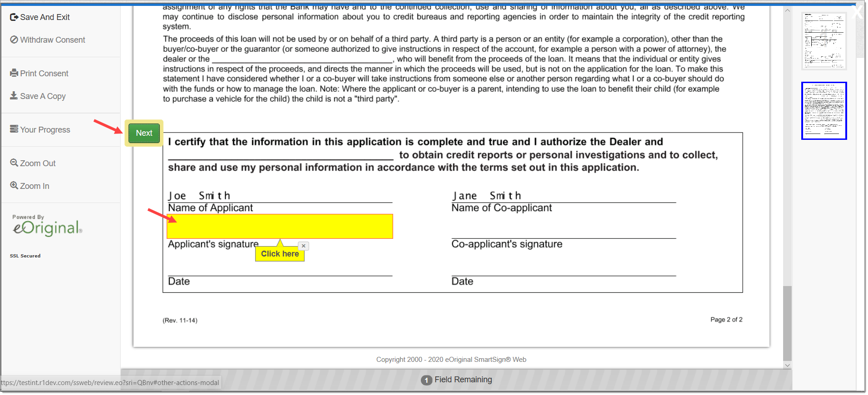Click the '(Rev. 11-14)' revision text

180,321
